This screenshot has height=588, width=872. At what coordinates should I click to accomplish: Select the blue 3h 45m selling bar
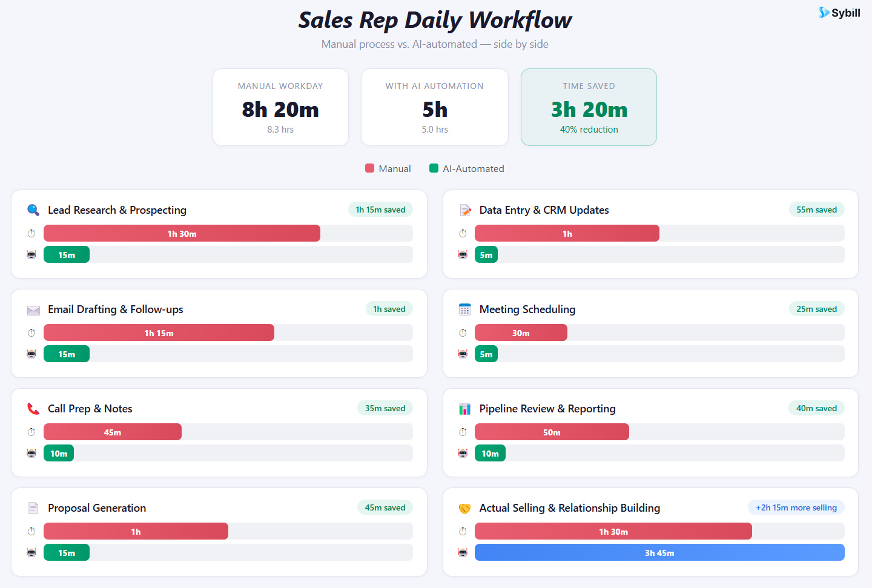click(x=659, y=553)
